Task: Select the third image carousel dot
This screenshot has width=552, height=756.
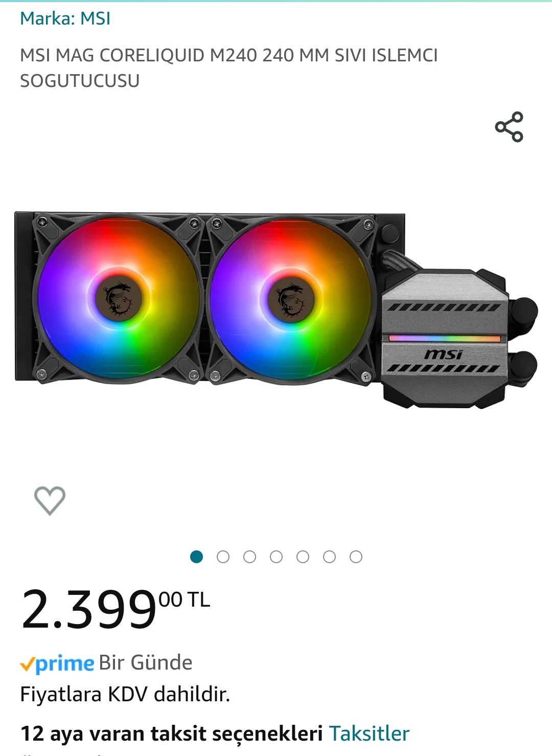Action: 249,557
